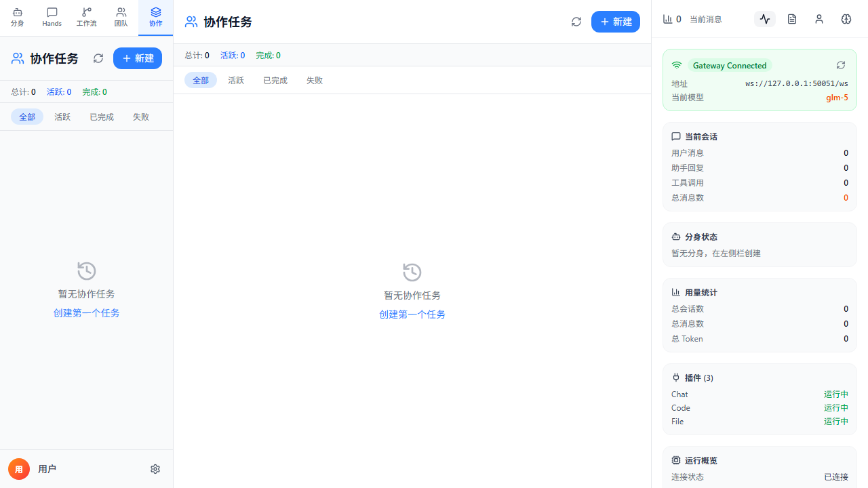Image resolution: width=868 pixels, height=488 pixels.
Task: Filter main task list by 已完成
Action: tap(275, 80)
